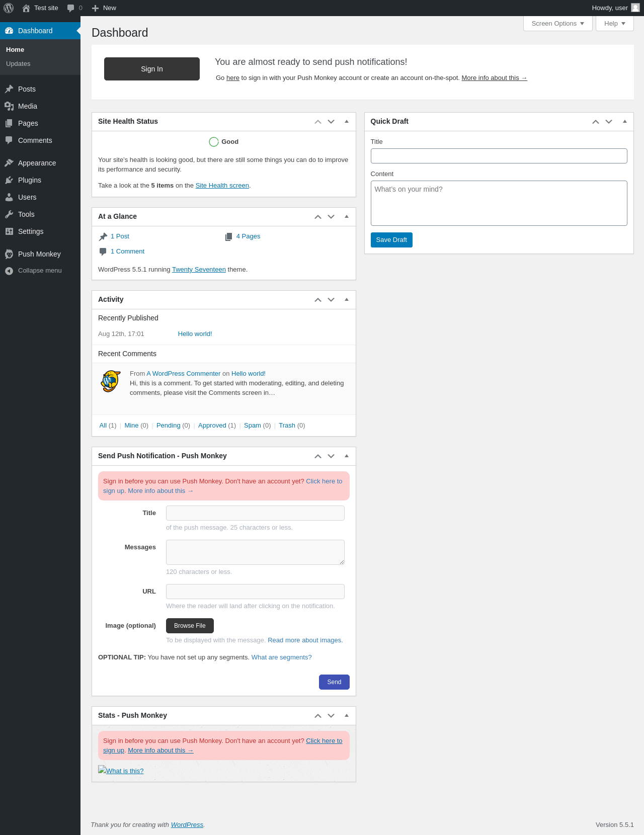The image size is (644, 835).
Task: Collapse the At a Glance panel
Action: click(x=347, y=216)
